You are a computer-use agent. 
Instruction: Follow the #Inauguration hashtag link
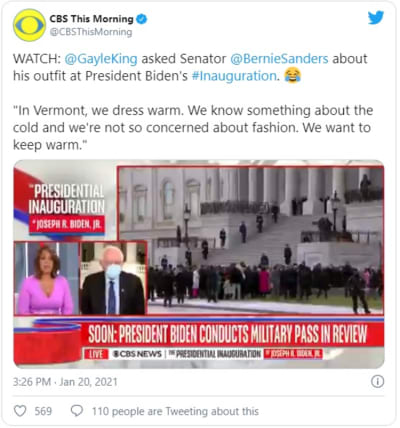[234, 76]
